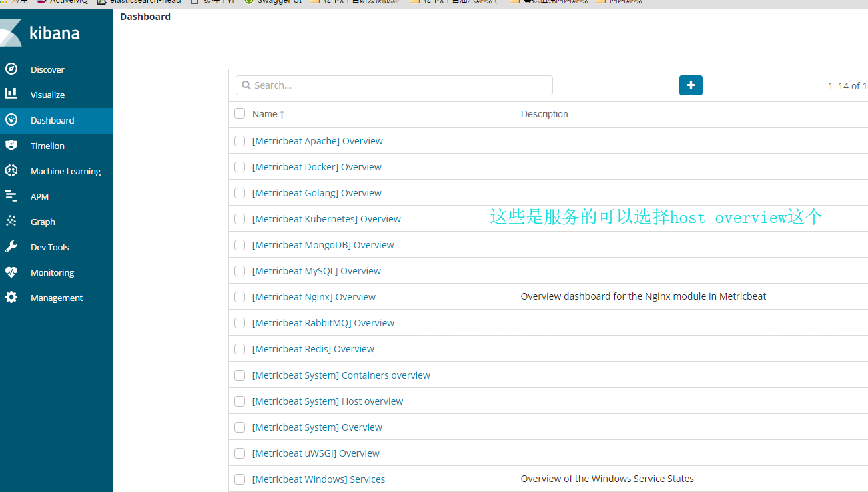This screenshot has height=492, width=868.
Task: Check the Metricbeat Kubernetes Overview checkbox
Action: 240,219
